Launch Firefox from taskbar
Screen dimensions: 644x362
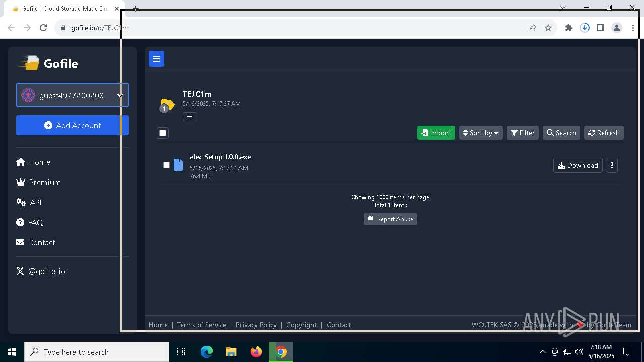click(256, 352)
